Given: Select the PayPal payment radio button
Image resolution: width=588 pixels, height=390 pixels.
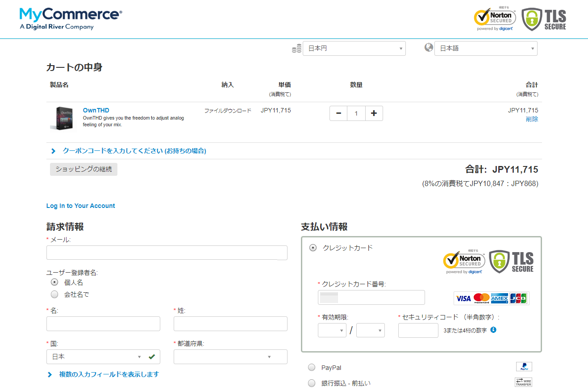Looking at the screenshot, I should [312, 367].
